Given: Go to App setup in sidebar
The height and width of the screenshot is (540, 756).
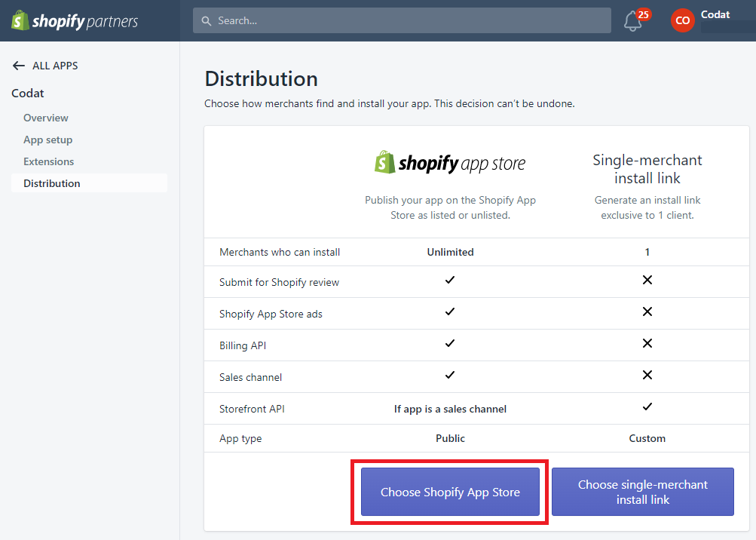Looking at the screenshot, I should click(48, 140).
